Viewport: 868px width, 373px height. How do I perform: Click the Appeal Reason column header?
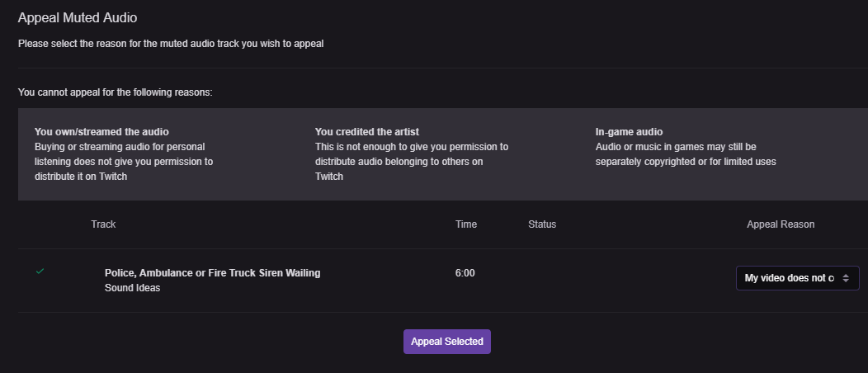point(781,224)
